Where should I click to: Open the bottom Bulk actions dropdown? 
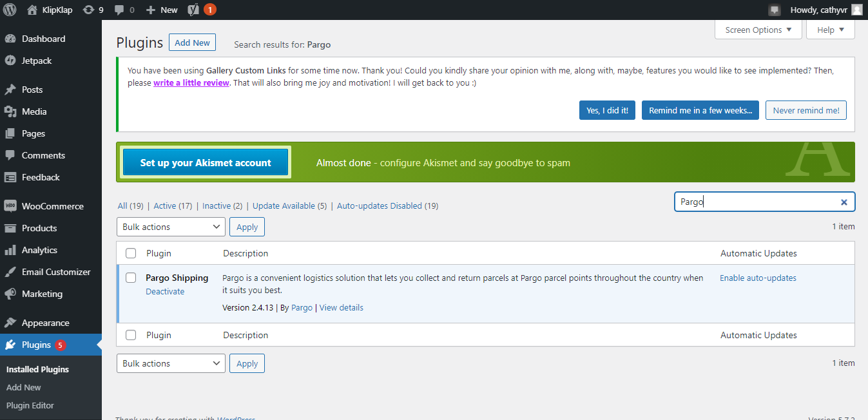tap(171, 363)
